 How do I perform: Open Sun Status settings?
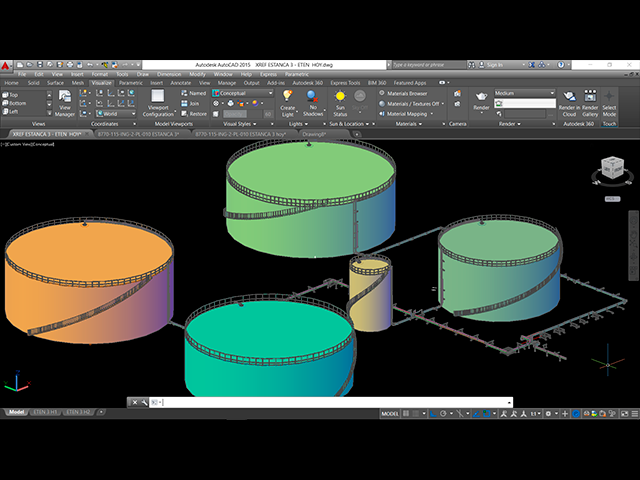339,100
